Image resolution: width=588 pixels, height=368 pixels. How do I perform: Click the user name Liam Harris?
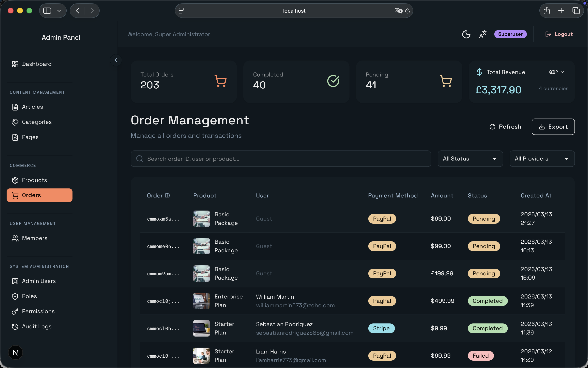[x=271, y=351]
